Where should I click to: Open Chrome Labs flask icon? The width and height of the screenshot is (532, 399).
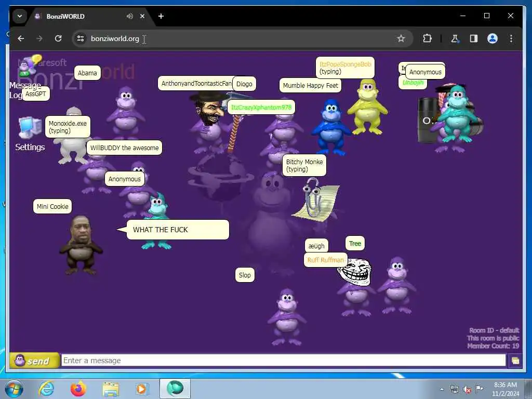[455, 38]
